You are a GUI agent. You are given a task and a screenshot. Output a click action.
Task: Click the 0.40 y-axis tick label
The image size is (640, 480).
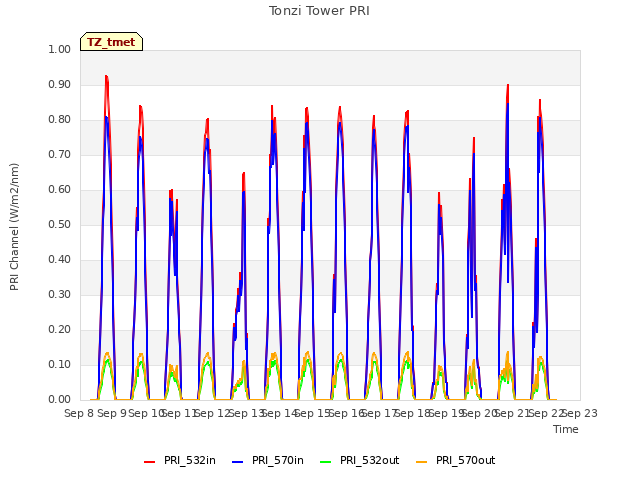pyautogui.click(x=60, y=260)
